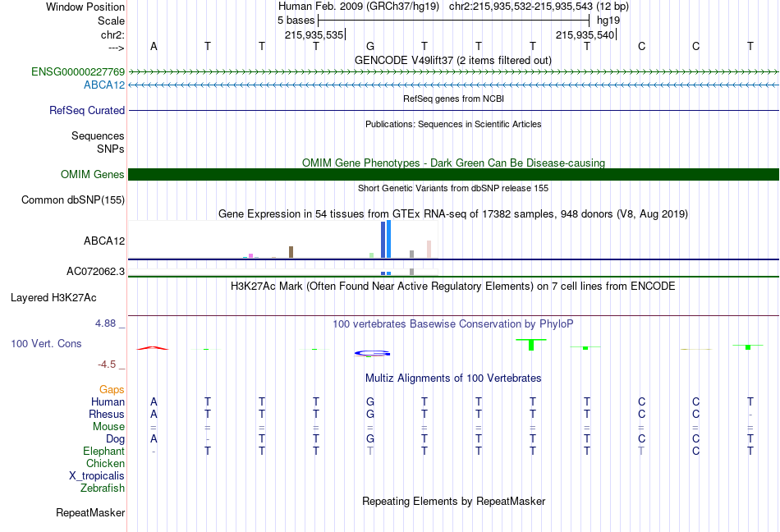Click the G base in the top sequence row

[x=370, y=46]
